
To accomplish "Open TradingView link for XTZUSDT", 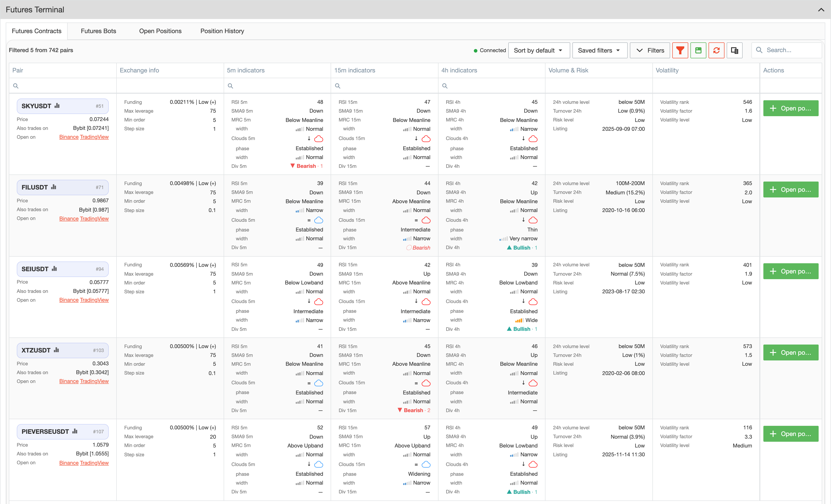I will click(x=94, y=381).
